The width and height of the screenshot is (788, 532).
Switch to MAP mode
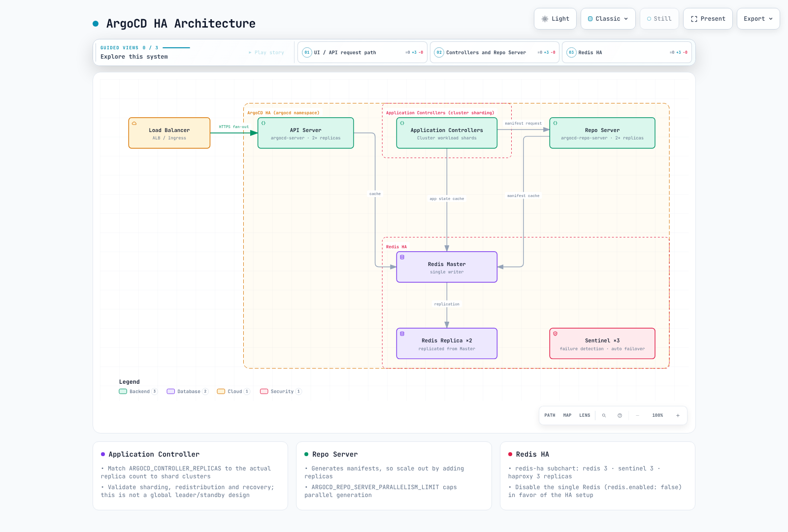coord(567,415)
